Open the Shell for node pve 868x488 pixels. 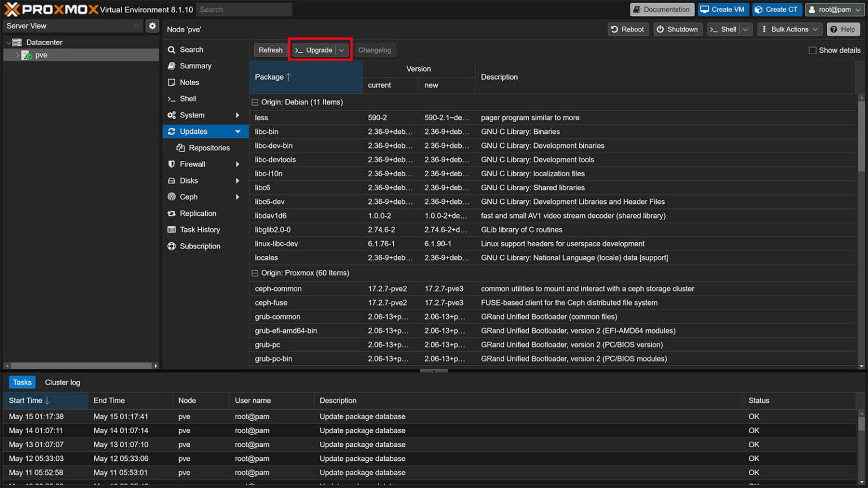click(188, 98)
